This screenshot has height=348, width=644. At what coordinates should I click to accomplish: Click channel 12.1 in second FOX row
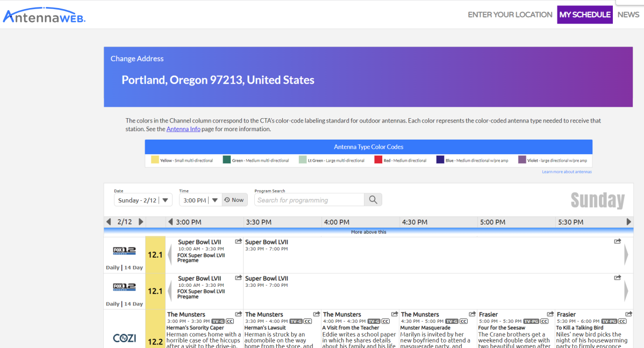click(155, 292)
